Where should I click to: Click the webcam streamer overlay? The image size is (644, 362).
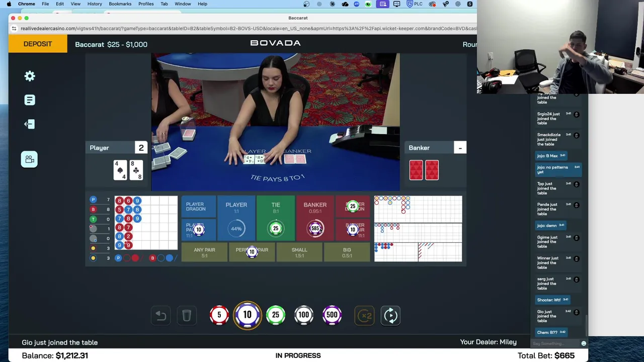point(560,47)
